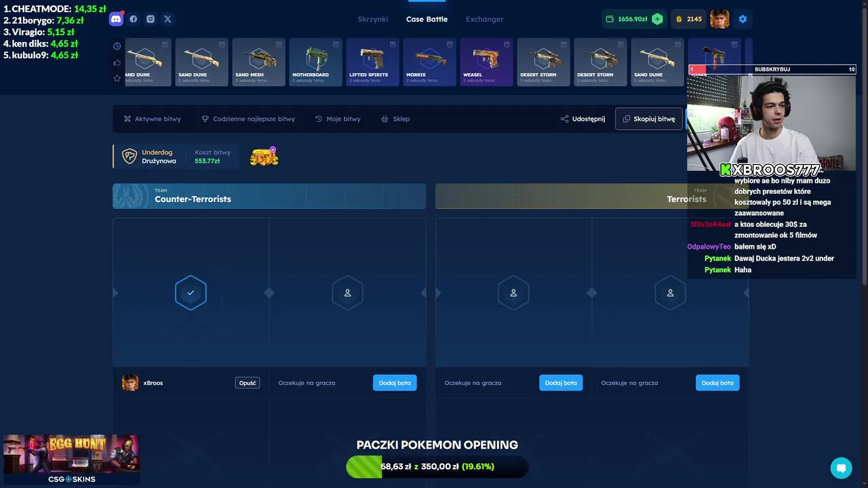Open the Facebook social icon

[134, 19]
